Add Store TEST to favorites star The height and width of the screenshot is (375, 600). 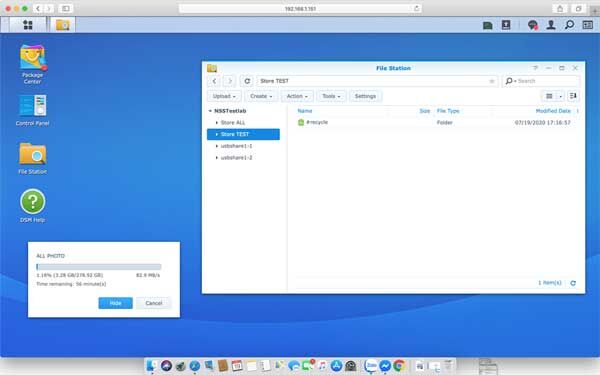[x=492, y=81]
